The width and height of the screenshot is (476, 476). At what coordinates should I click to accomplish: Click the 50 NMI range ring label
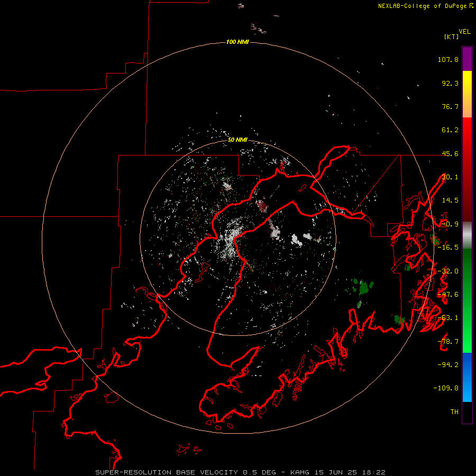(237, 140)
